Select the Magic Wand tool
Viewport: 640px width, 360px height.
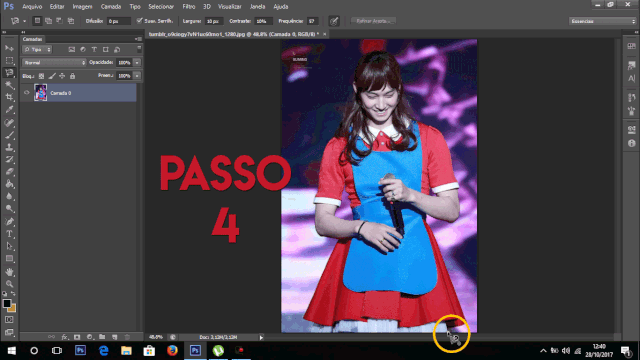coord(9,85)
